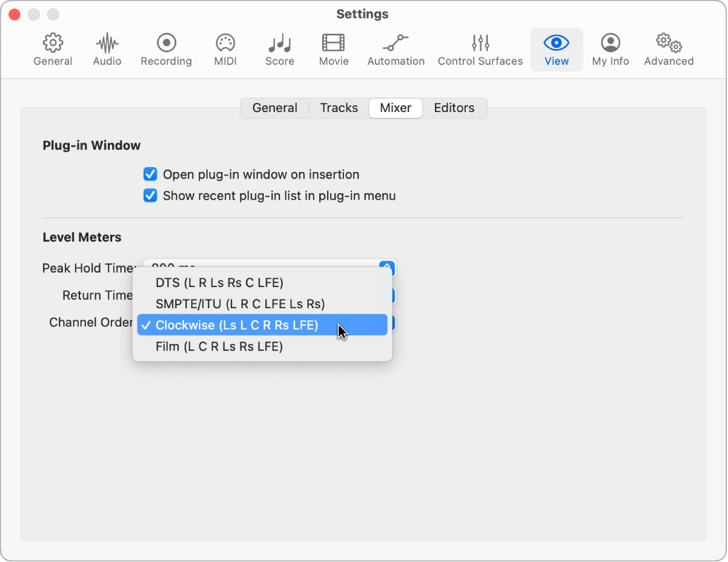The width and height of the screenshot is (728, 562).
Task: Uncheck Open plug-in window on insertion
Action: pos(150,174)
